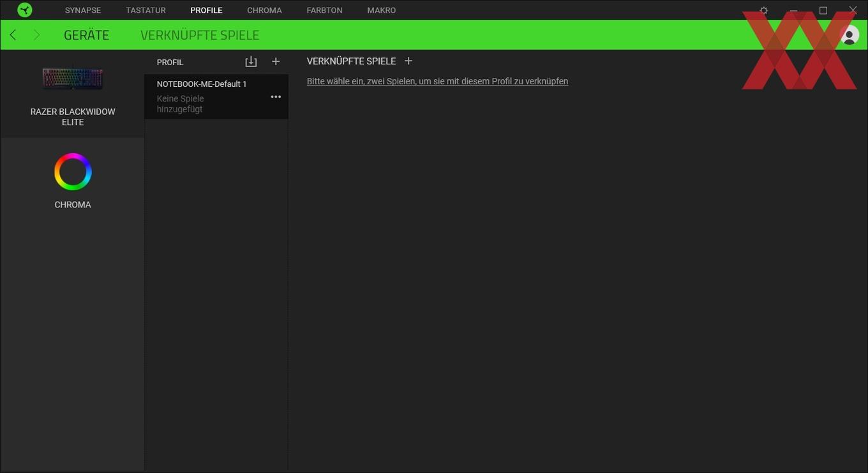This screenshot has width=868, height=473.
Task: Navigate back with the left arrow
Action: pos(13,34)
